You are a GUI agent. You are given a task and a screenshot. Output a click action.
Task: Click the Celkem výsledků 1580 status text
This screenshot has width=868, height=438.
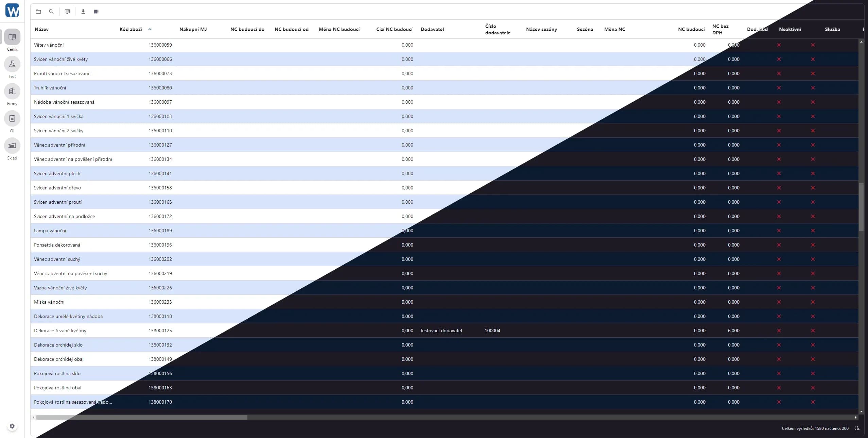coord(815,428)
